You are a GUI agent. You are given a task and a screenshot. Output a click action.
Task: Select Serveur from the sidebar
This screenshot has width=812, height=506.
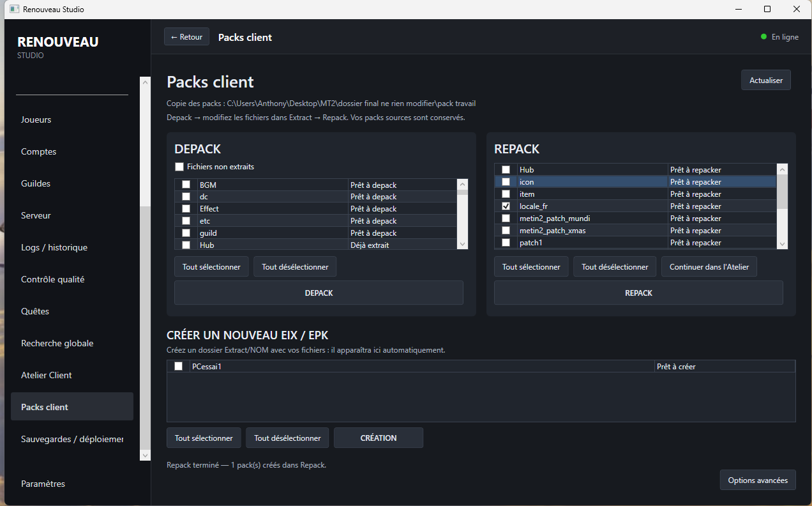tap(72, 215)
